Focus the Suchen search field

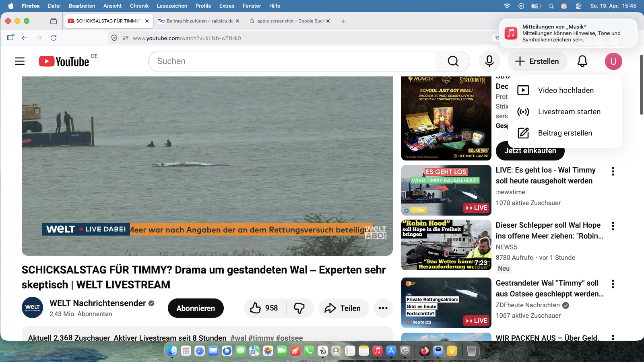(x=292, y=61)
